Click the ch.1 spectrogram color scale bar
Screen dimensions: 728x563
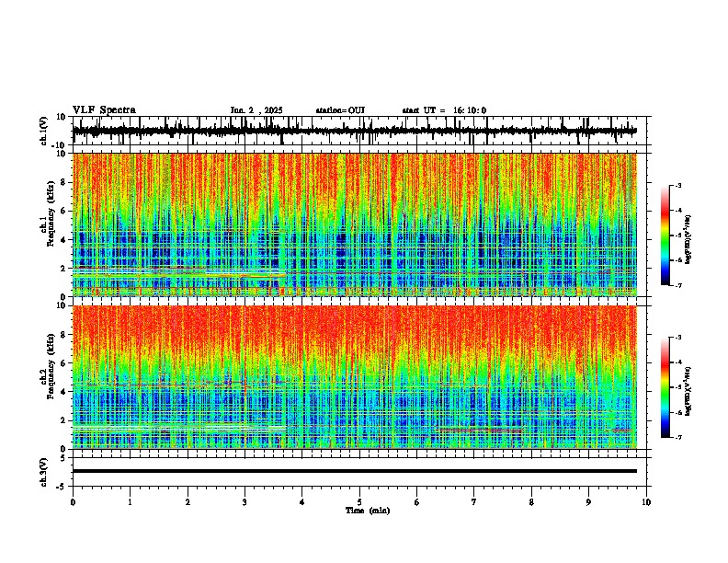point(665,236)
